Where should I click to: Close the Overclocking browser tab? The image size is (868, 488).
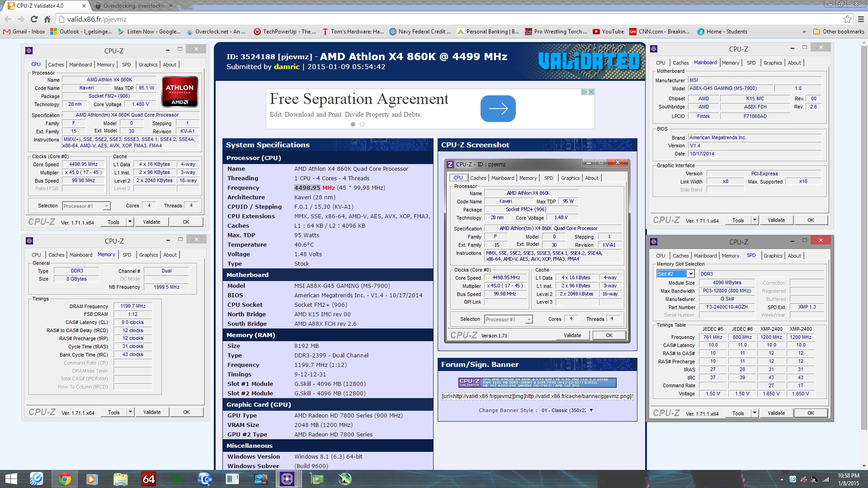point(170,6)
